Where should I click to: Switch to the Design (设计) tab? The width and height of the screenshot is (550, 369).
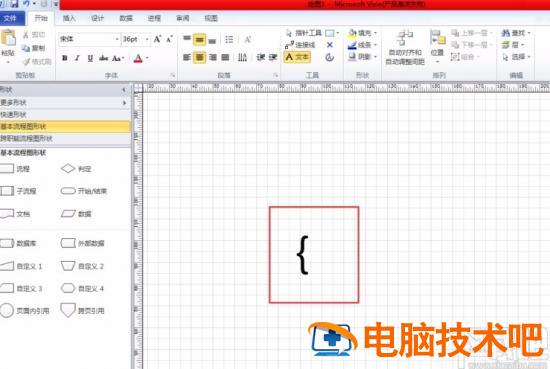coord(98,18)
